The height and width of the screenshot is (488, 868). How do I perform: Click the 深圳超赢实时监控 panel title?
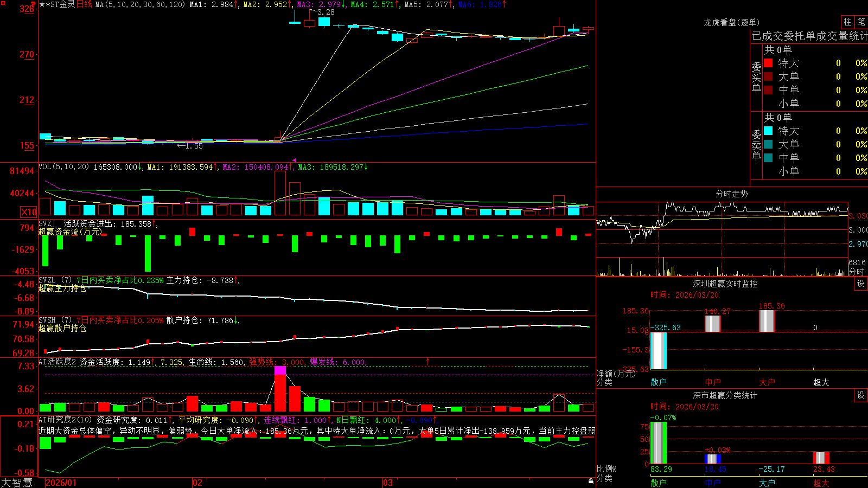[x=725, y=284]
